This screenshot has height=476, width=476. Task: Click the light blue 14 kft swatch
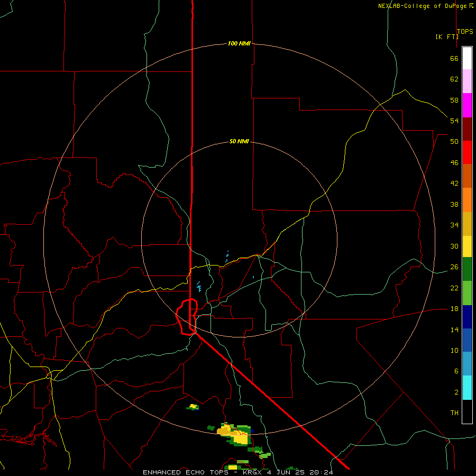(467, 364)
